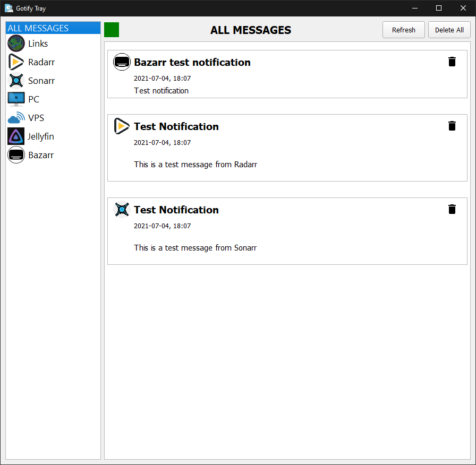476x465 pixels.
Task: Click the Radarr icon in message card
Action: (x=122, y=126)
